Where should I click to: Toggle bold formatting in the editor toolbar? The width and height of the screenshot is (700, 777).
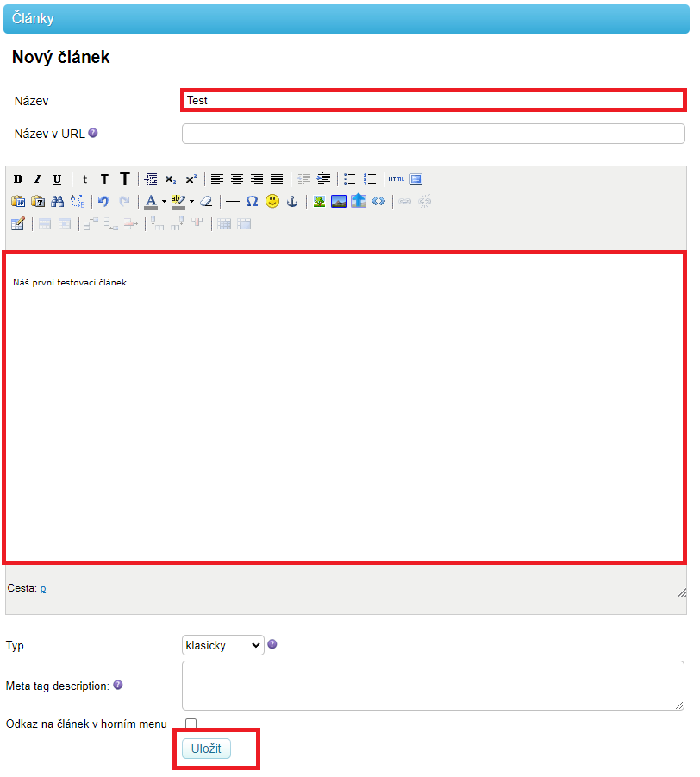click(x=18, y=179)
